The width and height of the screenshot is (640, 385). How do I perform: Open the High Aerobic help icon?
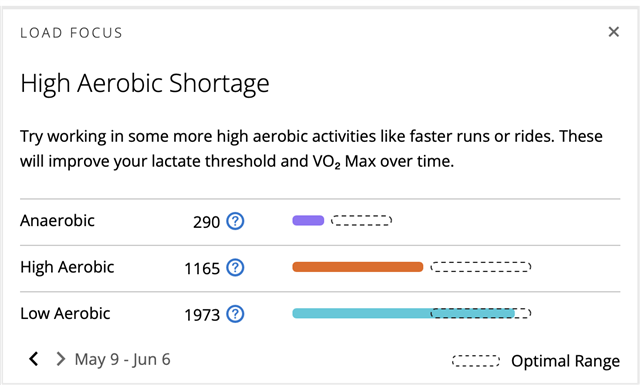pos(236,268)
